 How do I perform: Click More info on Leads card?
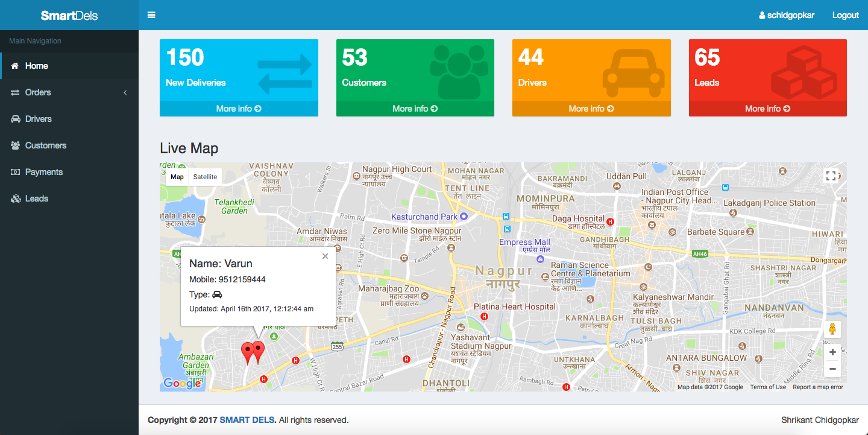(767, 109)
